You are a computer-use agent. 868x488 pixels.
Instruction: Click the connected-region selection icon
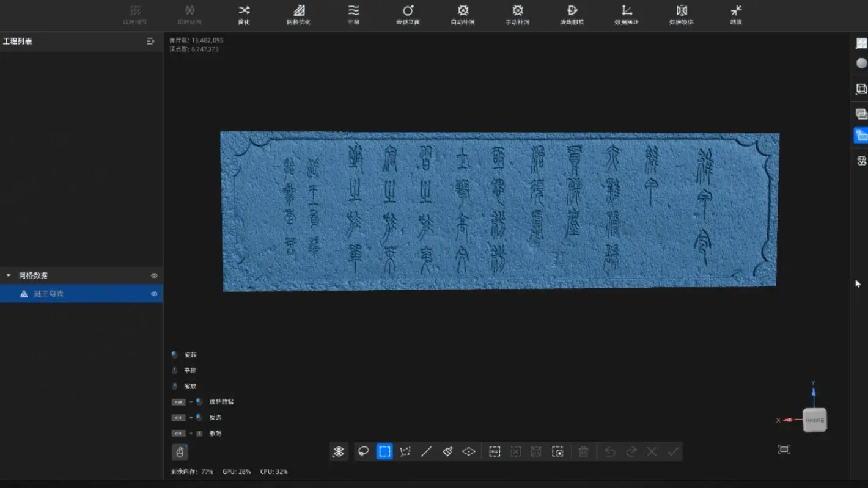pos(557,451)
